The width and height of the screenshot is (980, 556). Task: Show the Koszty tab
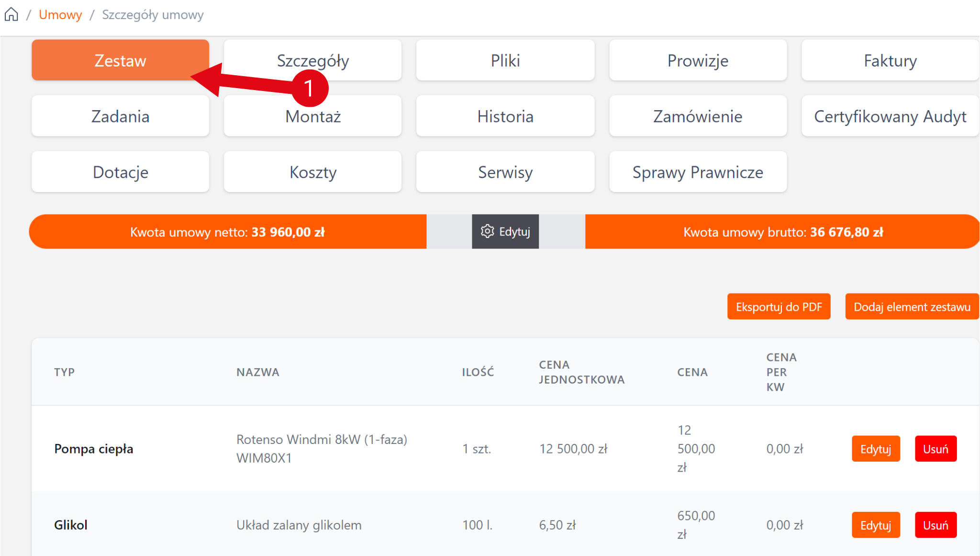point(313,172)
